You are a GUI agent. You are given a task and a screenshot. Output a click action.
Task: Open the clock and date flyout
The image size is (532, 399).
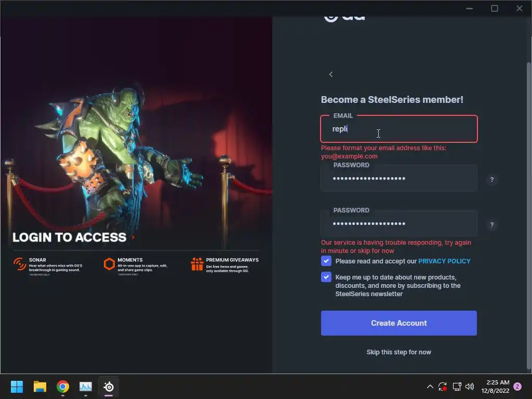[x=495, y=387]
